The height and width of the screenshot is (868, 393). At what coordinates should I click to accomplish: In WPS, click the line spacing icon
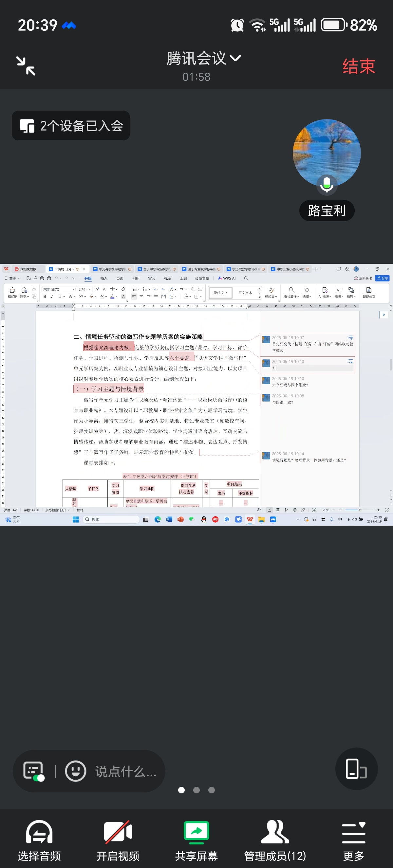(172, 297)
